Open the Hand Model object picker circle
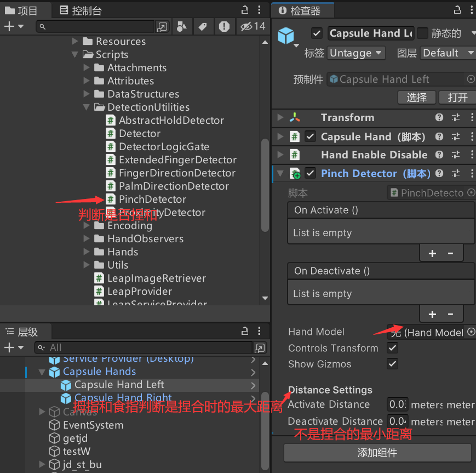Viewport: 476px width, 473px height. point(470,332)
